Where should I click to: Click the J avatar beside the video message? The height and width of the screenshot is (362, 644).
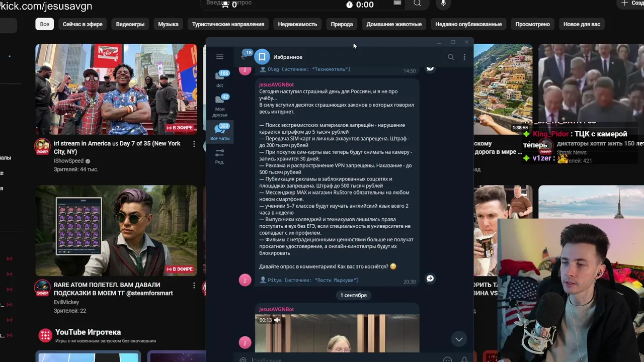pos(245,342)
